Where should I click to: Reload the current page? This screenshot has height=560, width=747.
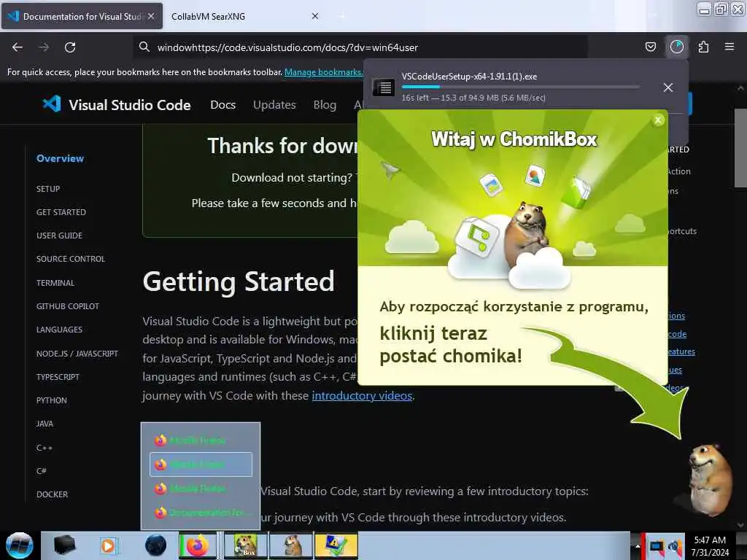[70, 47]
